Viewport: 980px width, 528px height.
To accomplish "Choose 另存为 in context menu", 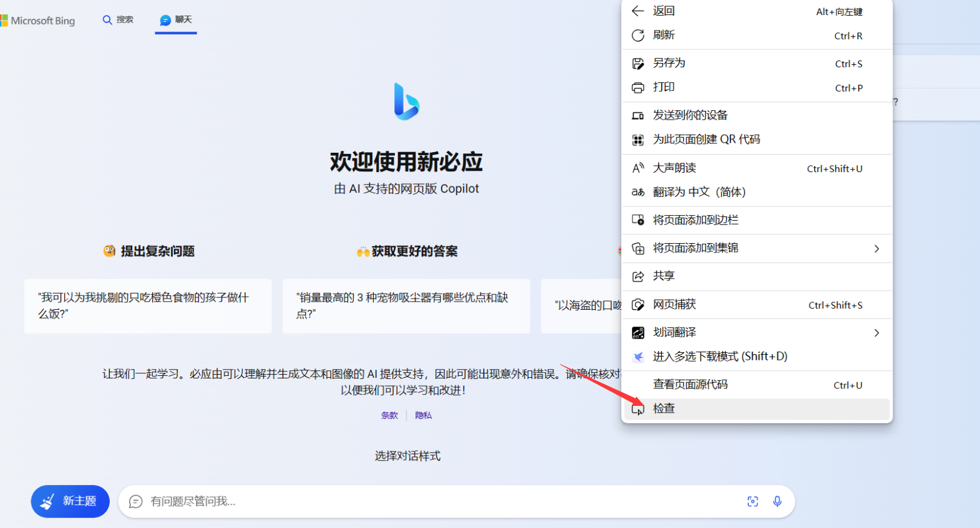I will 757,63.
